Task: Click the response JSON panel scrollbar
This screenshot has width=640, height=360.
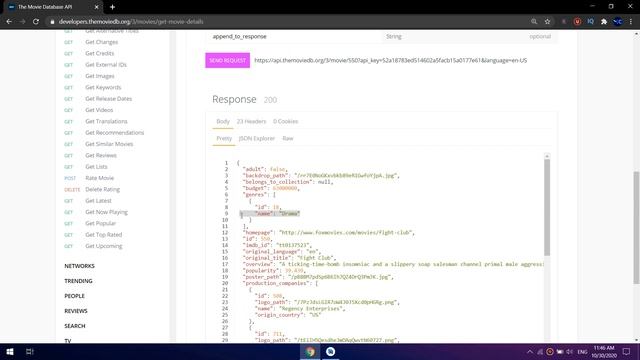Action: tap(547, 207)
